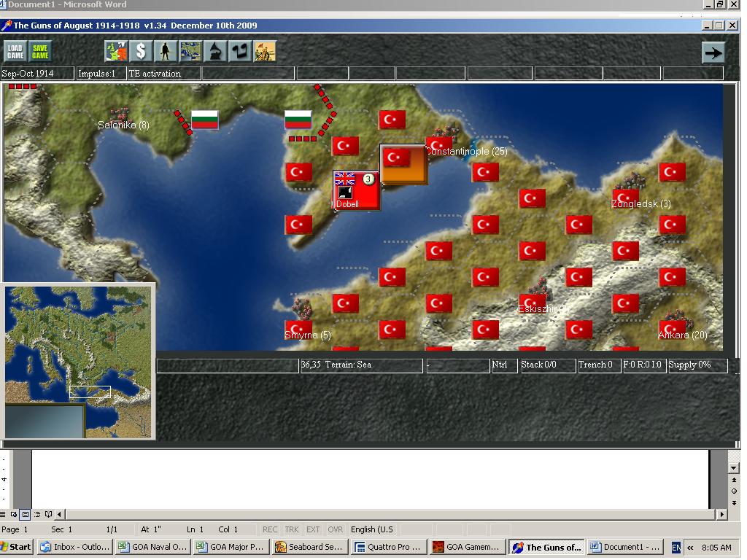Image resolution: width=747 pixels, height=560 pixels.
Task: Click the white viewport rectangle in minimap
Action: (x=90, y=392)
